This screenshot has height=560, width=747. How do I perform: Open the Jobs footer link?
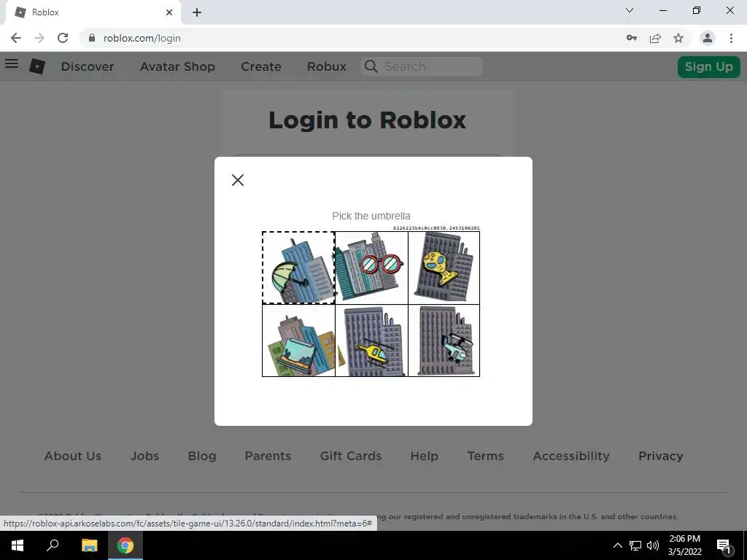[145, 456]
